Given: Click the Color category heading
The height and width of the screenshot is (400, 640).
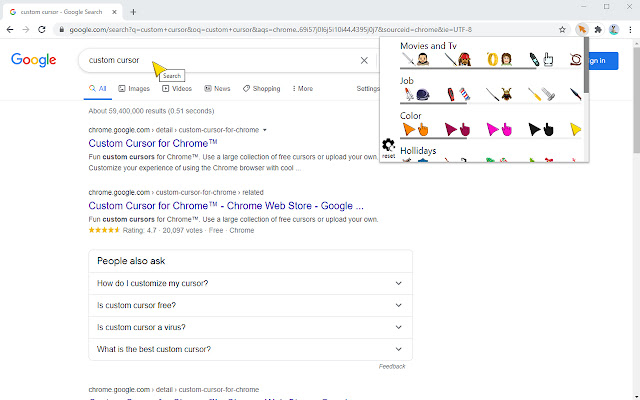Looking at the screenshot, I should coord(410,116).
